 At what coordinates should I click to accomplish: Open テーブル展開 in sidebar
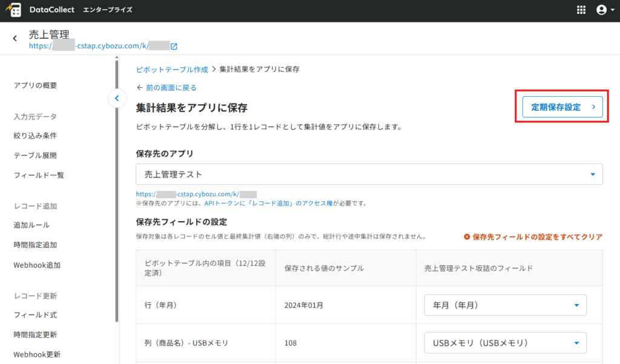pyautogui.click(x=35, y=155)
